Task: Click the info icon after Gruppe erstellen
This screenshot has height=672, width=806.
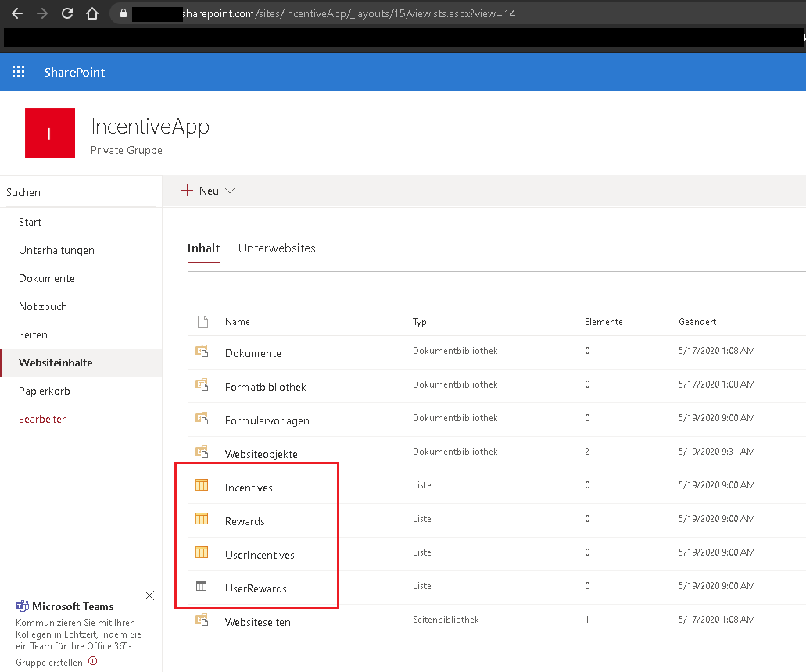Action: click(x=92, y=661)
